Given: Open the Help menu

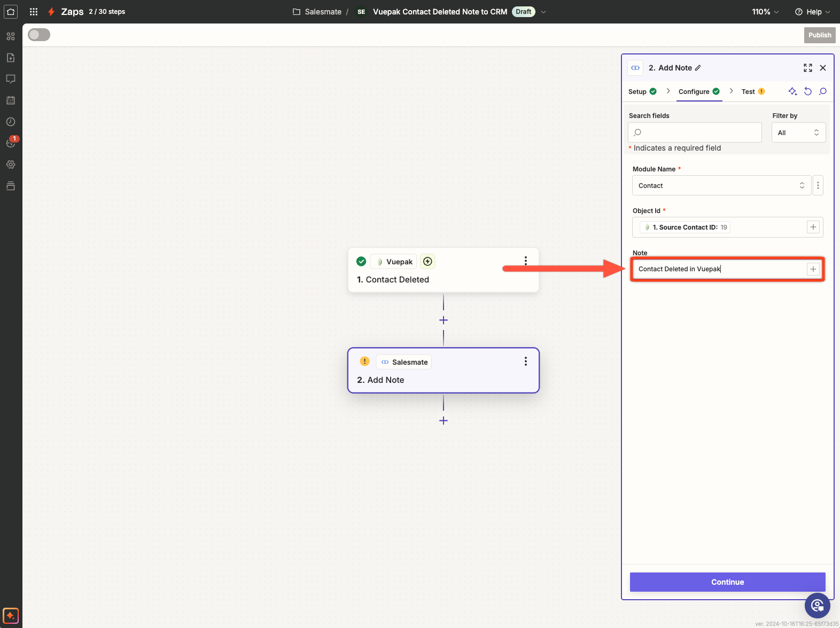Looking at the screenshot, I should 812,12.
